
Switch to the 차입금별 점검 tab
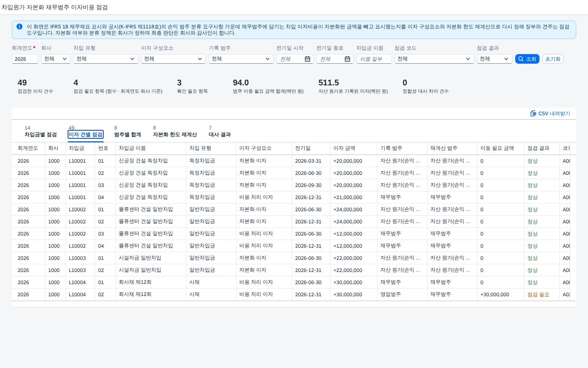(40, 134)
